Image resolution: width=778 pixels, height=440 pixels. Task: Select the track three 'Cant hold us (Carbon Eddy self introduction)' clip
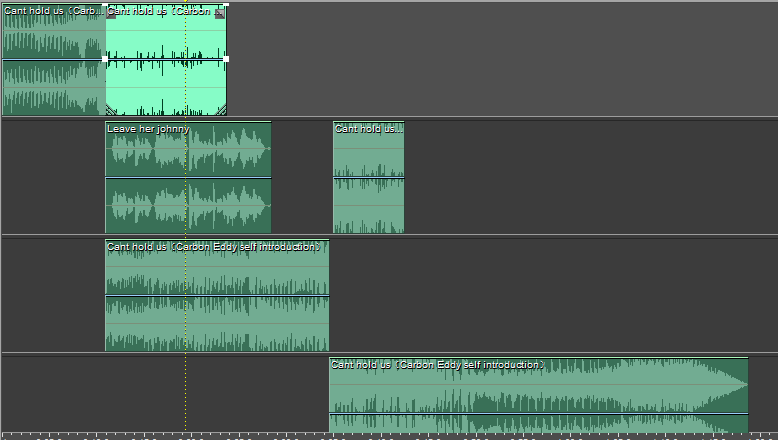pos(217,295)
